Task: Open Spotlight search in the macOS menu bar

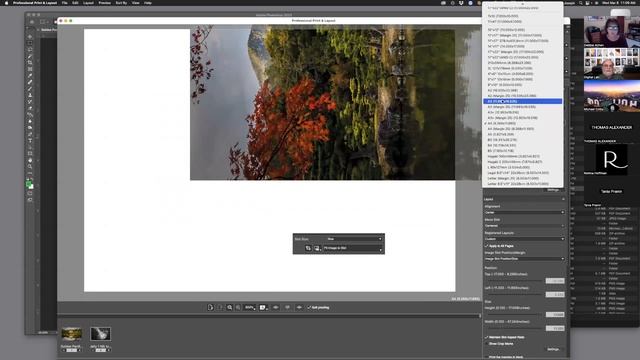Action: [x=580, y=3]
